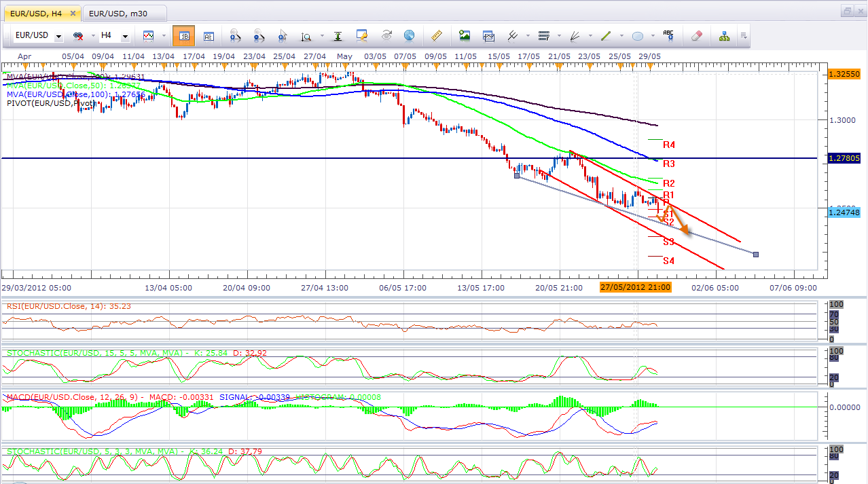Select the fan lines drawing tool
The image size is (868, 484).
[x=575, y=35]
